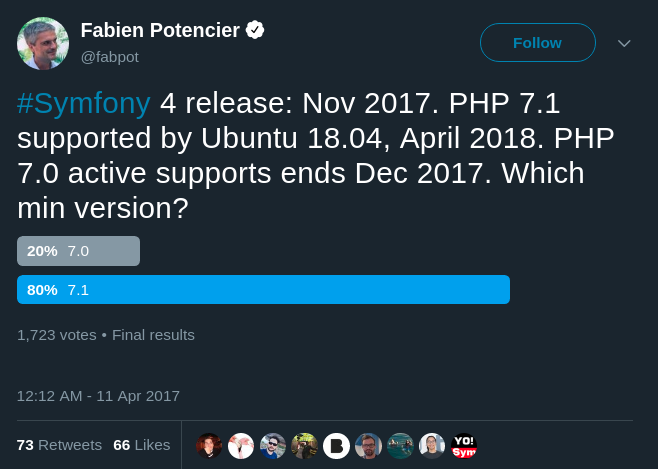The width and height of the screenshot is (658, 469).
Task: Open the YO! Sym avatar
Action: pyautogui.click(x=464, y=446)
